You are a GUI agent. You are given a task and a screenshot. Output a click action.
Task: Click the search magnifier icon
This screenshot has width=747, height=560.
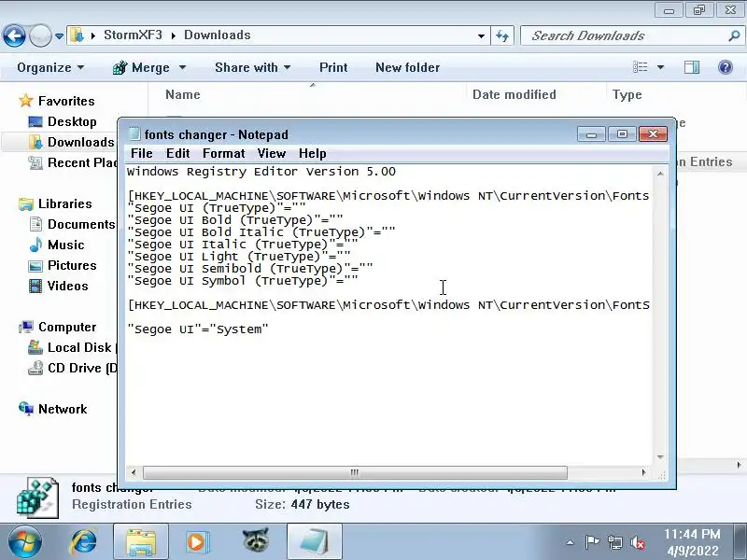pos(734,35)
